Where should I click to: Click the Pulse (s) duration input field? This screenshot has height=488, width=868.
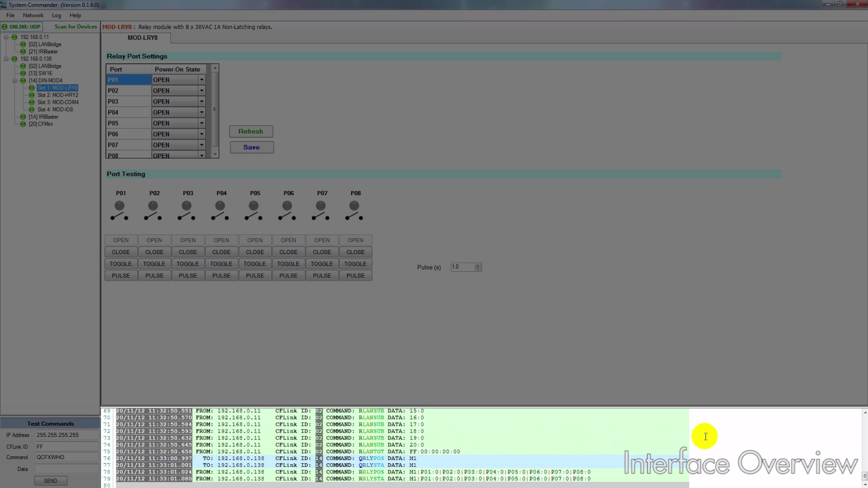pos(462,267)
